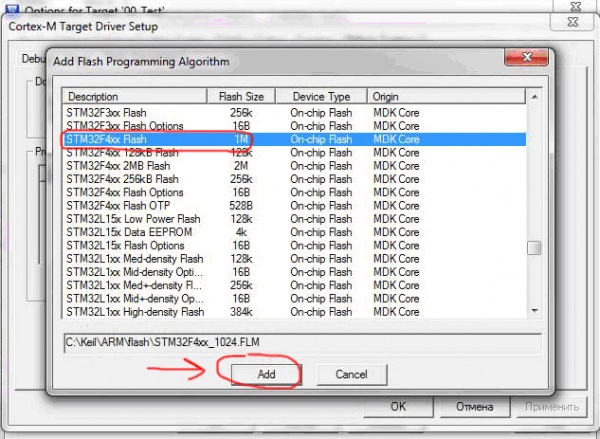Screen dimensions: 600x439
Task: Select STM32L1xx Med-density Flash row
Action: point(294,259)
